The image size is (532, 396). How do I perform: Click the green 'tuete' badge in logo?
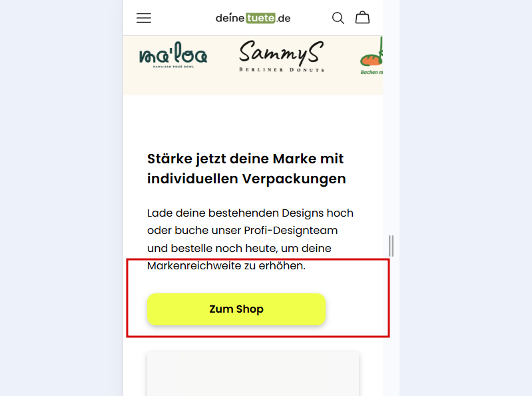(260, 18)
